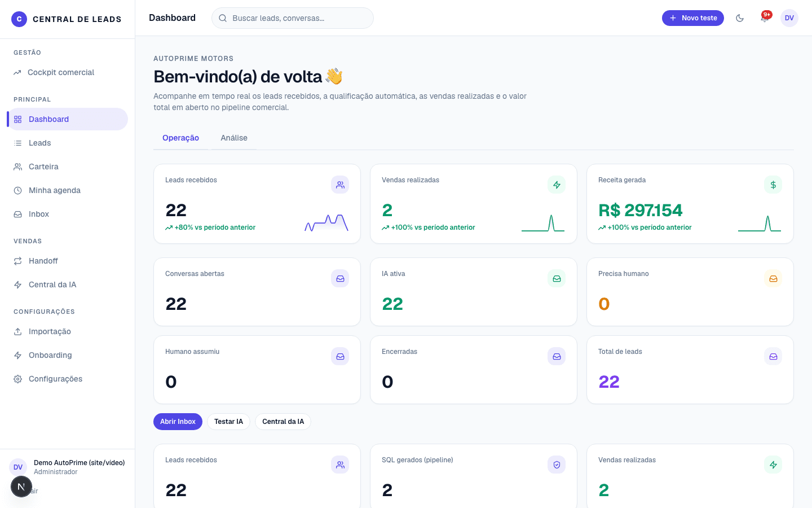
Task: Click orange inbox icon on Precisa humano card
Action: click(773, 278)
